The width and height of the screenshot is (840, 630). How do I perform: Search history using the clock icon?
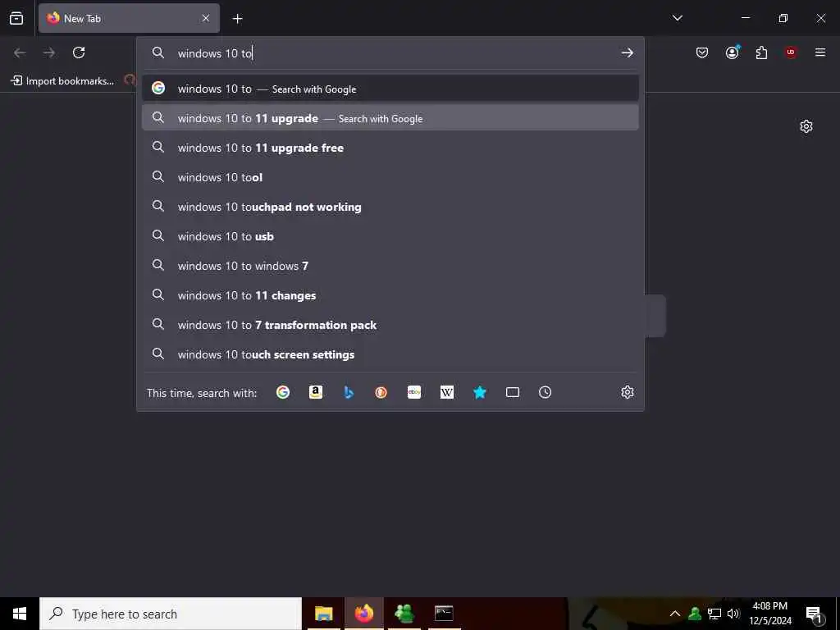tap(545, 392)
